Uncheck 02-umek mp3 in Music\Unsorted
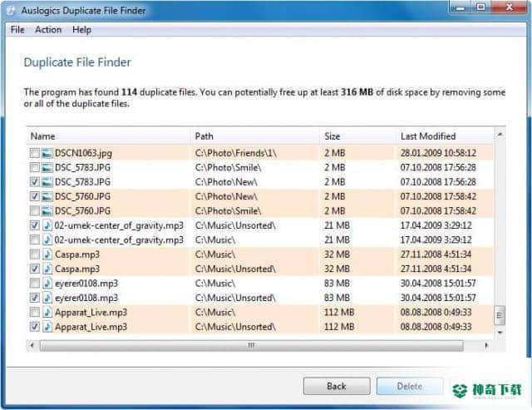The width and height of the screenshot is (532, 410). [x=35, y=225]
